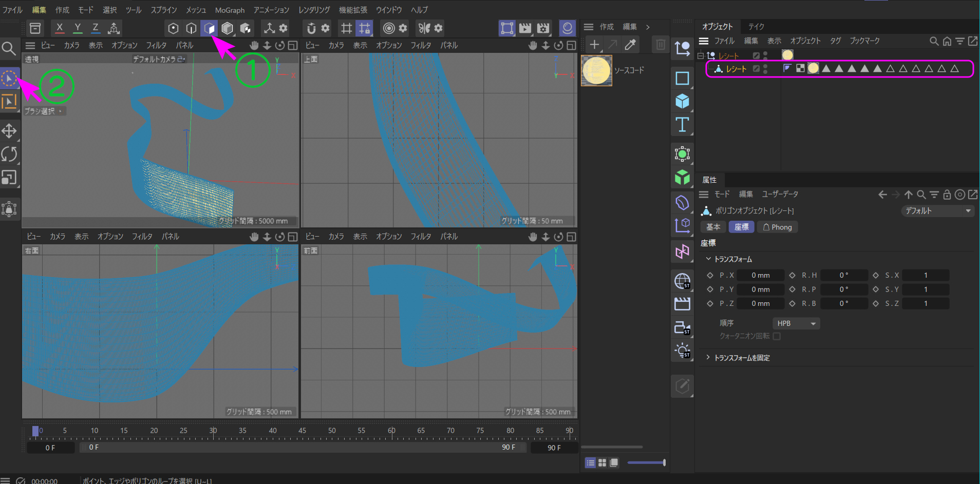Open the HPB rotation order dropdown
The height and width of the screenshot is (484, 980).
tap(796, 323)
